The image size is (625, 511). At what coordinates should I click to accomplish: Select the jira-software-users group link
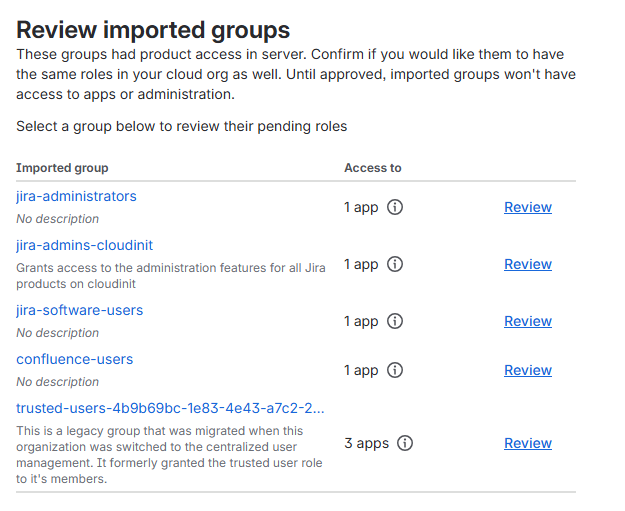click(79, 310)
